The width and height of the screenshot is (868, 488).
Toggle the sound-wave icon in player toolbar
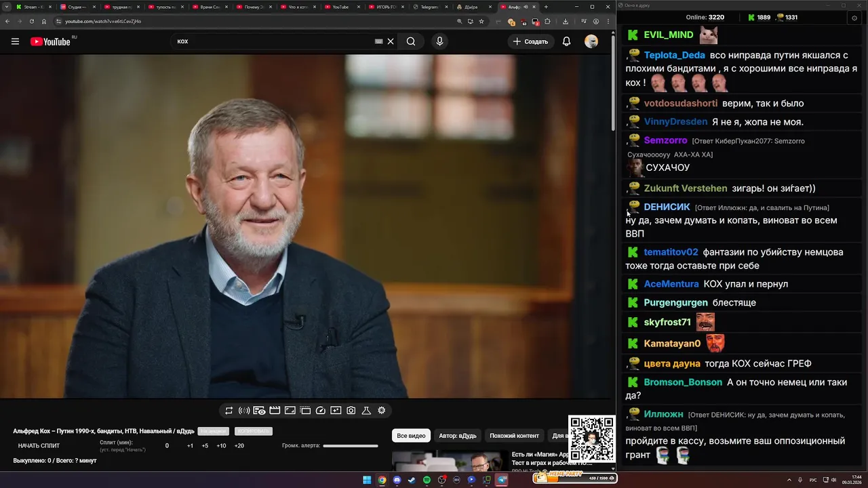244,411
